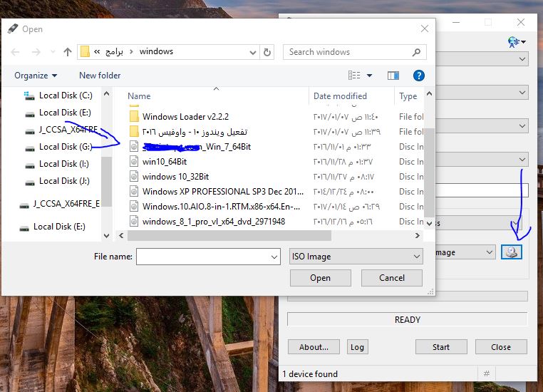Image resolution: width=543 pixels, height=392 pixels.
Task: Select the J_CCSA_X64FRE_E drive entry
Action: tap(66, 204)
